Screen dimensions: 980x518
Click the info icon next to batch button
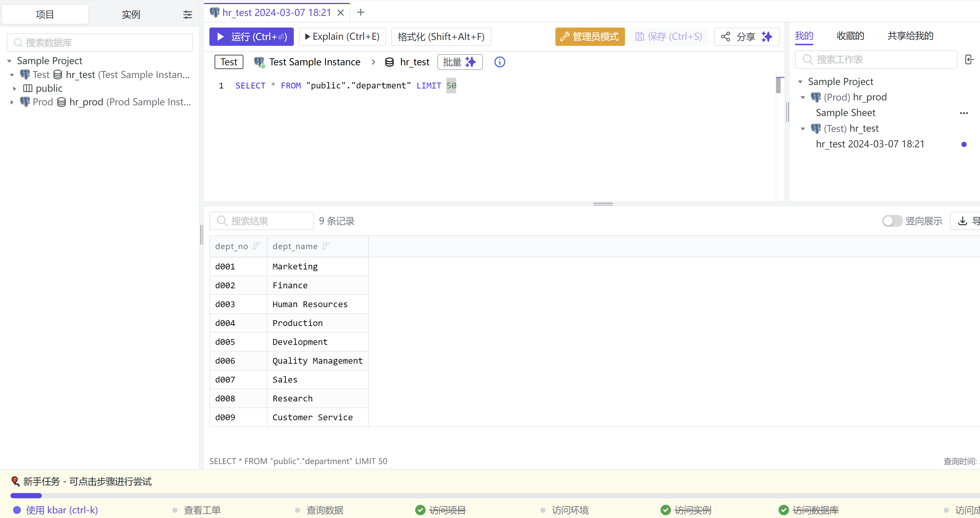point(499,62)
